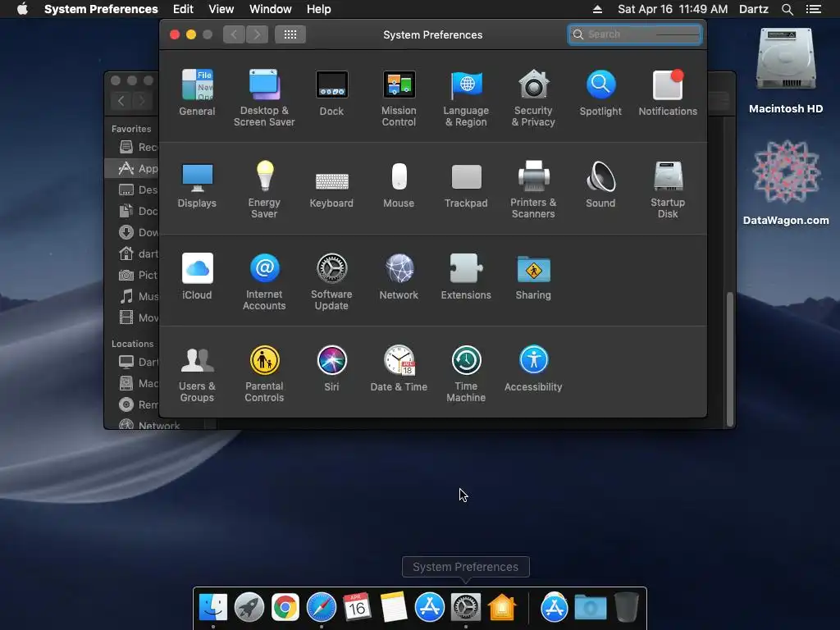Open Mouse preferences
The image size is (840, 630).
pyautogui.click(x=399, y=185)
